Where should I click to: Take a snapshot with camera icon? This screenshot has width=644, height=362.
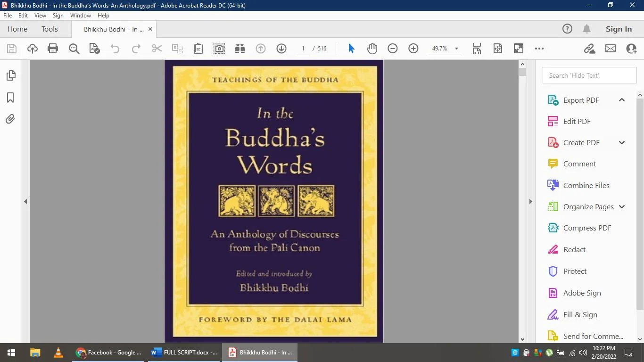click(219, 49)
